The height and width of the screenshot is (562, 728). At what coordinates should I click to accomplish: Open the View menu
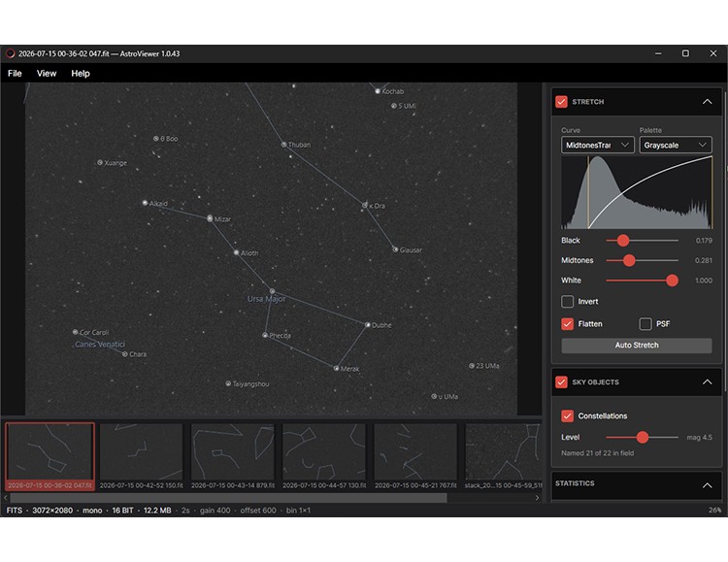pos(47,74)
